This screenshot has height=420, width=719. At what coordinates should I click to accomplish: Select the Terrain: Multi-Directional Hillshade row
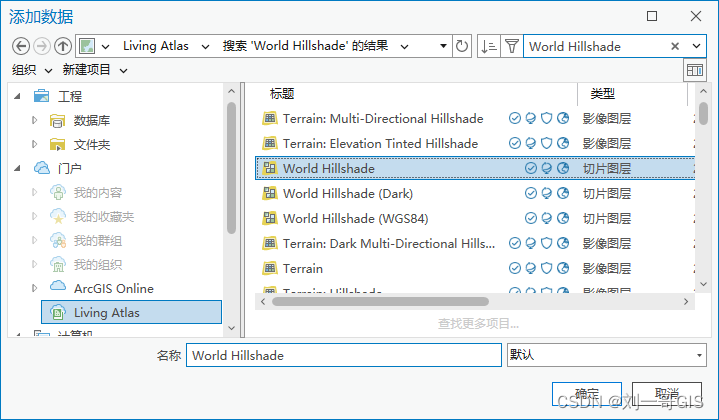475,118
